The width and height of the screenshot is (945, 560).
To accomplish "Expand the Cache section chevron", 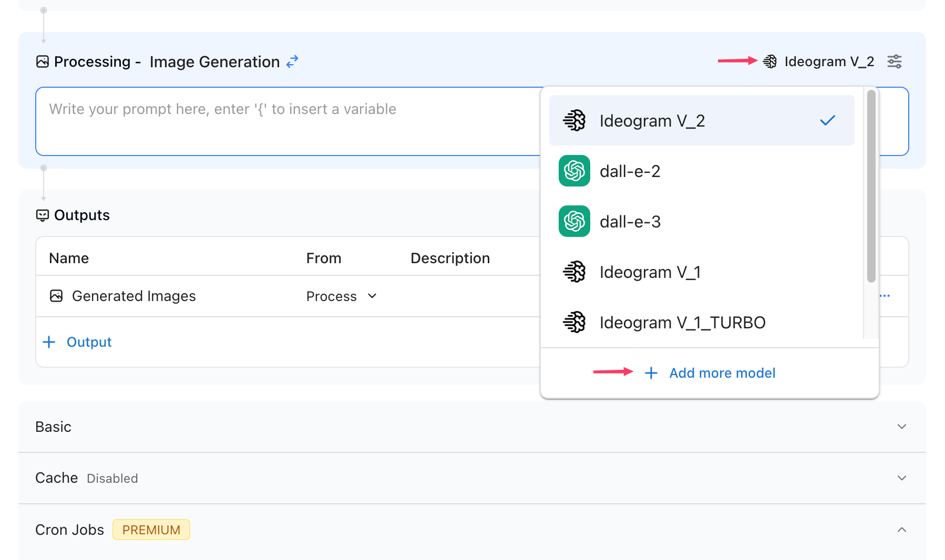I will 901,478.
